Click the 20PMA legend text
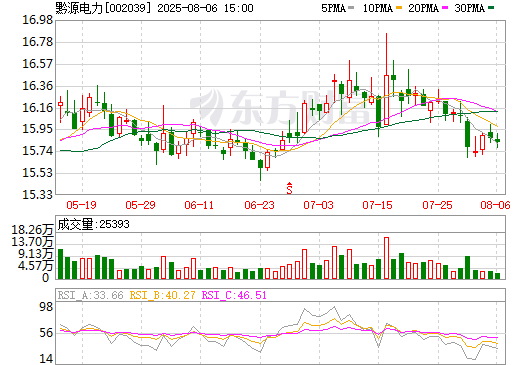The height and width of the screenshot is (365, 520). coord(424,8)
